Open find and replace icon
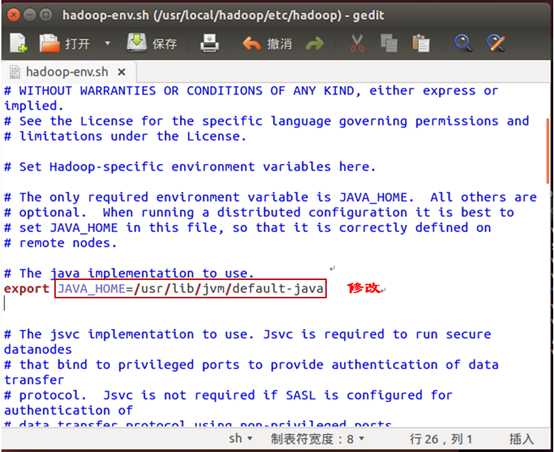The width and height of the screenshot is (554, 452). 496,43
